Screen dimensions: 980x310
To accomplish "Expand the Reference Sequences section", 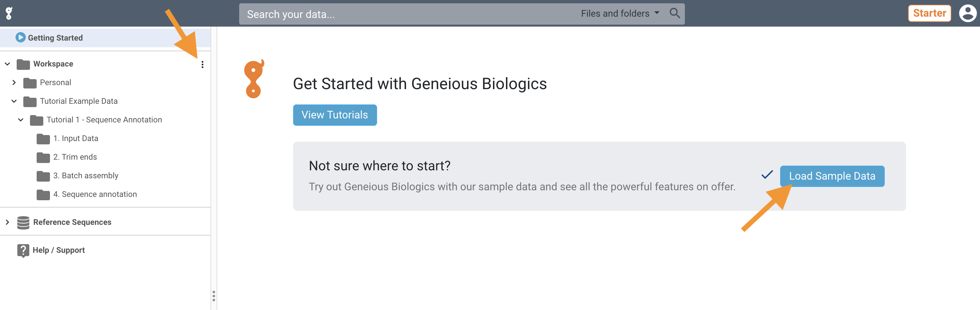I will [7, 222].
